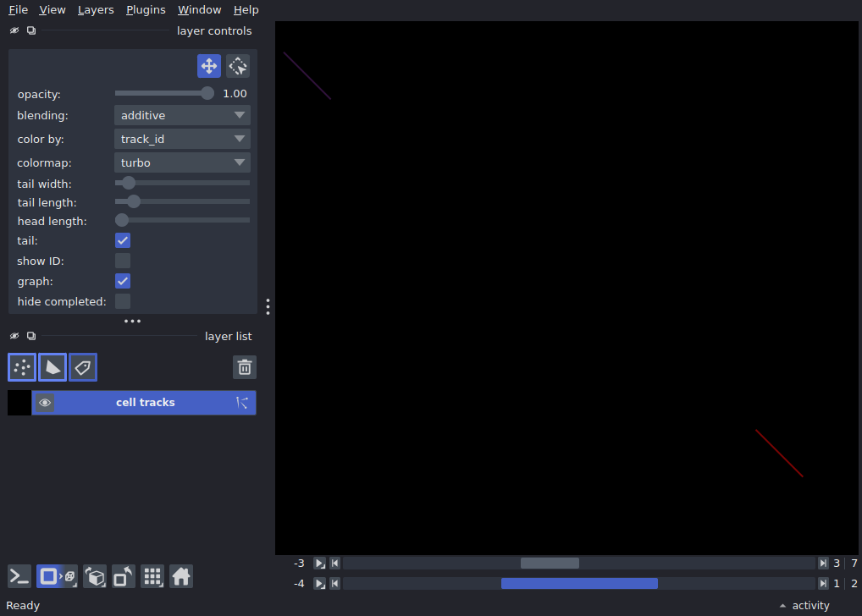862x616 pixels.
Task: Change order of visible axes
Action: pyautogui.click(x=95, y=576)
